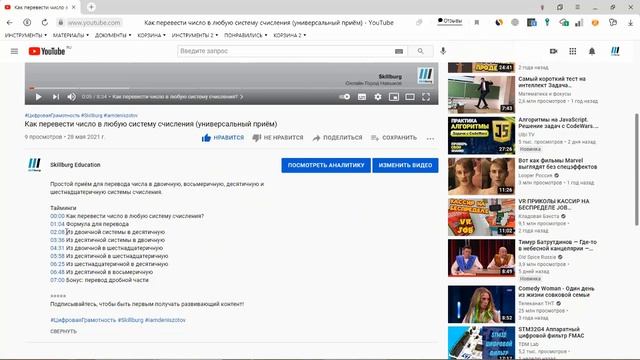Image resolution: width=640 pixels, height=360 pixels.
Task: Jump to timestamp 01:04
Action: [58, 224]
